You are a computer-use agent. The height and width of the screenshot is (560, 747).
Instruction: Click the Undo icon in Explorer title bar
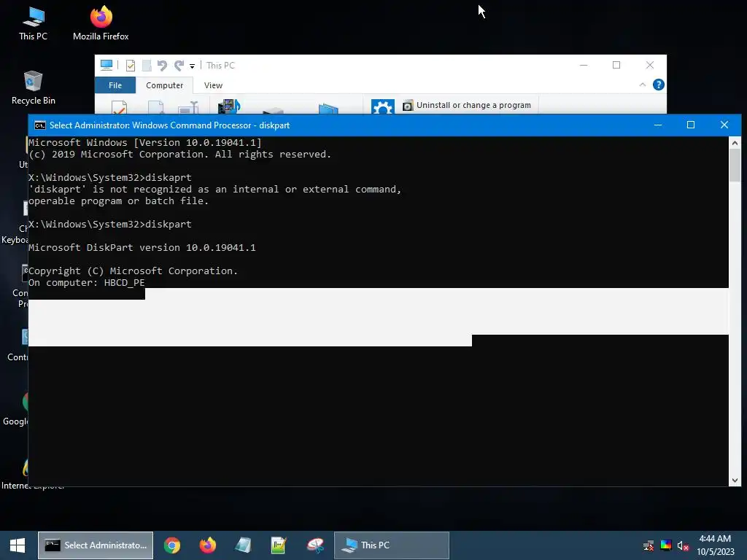(x=163, y=65)
